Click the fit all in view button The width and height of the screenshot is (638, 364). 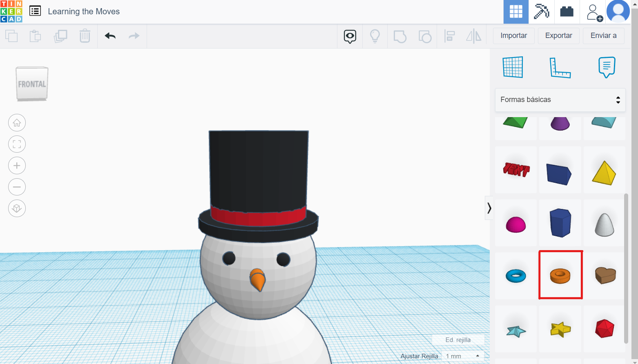point(17,144)
